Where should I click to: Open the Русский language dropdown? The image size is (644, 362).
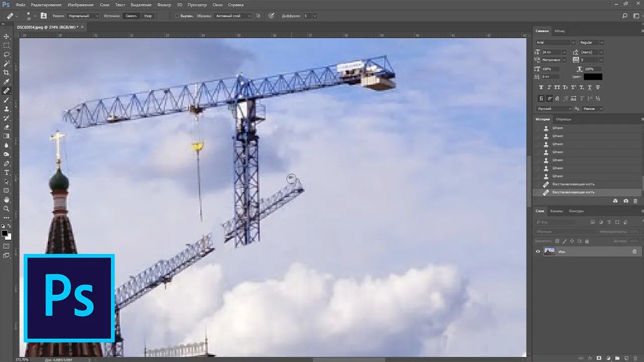(554, 109)
